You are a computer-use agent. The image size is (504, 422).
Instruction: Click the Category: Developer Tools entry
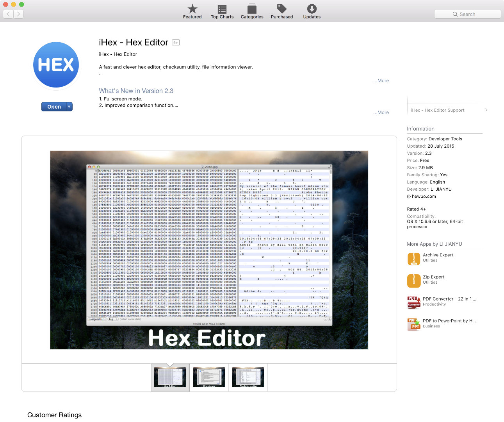click(x=435, y=139)
